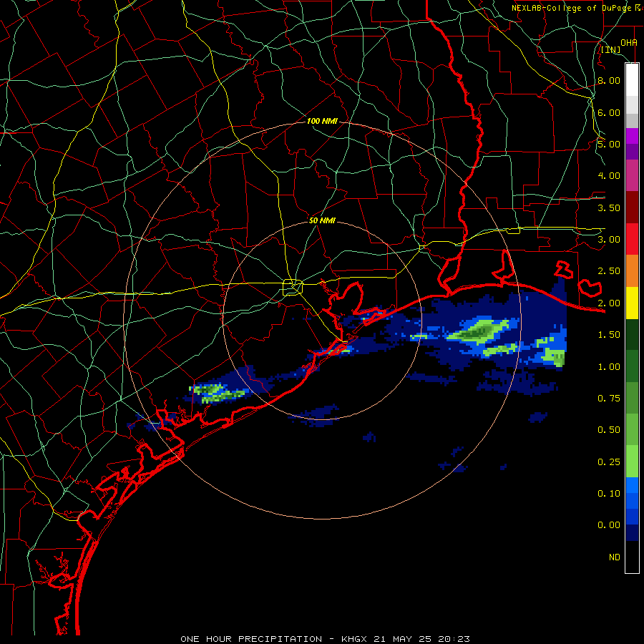Select the 0.00 legend value

click(x=609, y=525)
